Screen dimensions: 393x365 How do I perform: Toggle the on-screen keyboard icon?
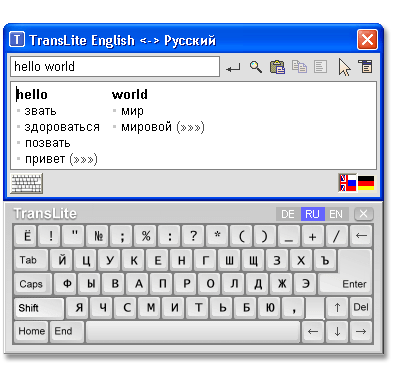point(27,183)
